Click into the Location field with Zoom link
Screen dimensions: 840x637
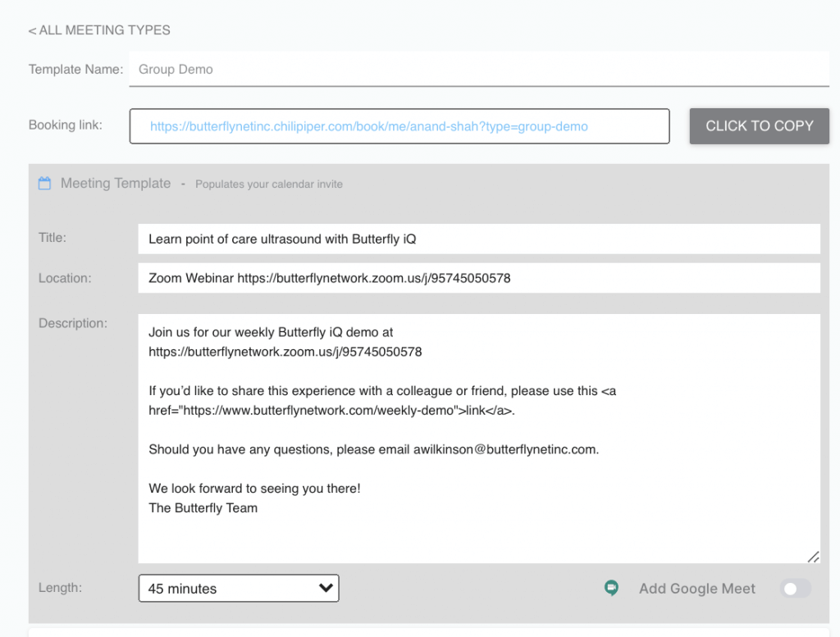pyautogui.click(x=479, y=278)
